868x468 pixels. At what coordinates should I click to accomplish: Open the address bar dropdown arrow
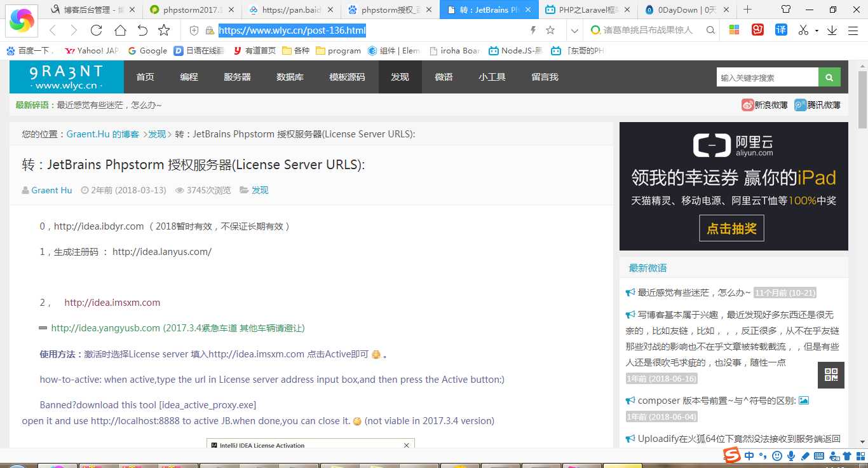click(x=574, y=31)
